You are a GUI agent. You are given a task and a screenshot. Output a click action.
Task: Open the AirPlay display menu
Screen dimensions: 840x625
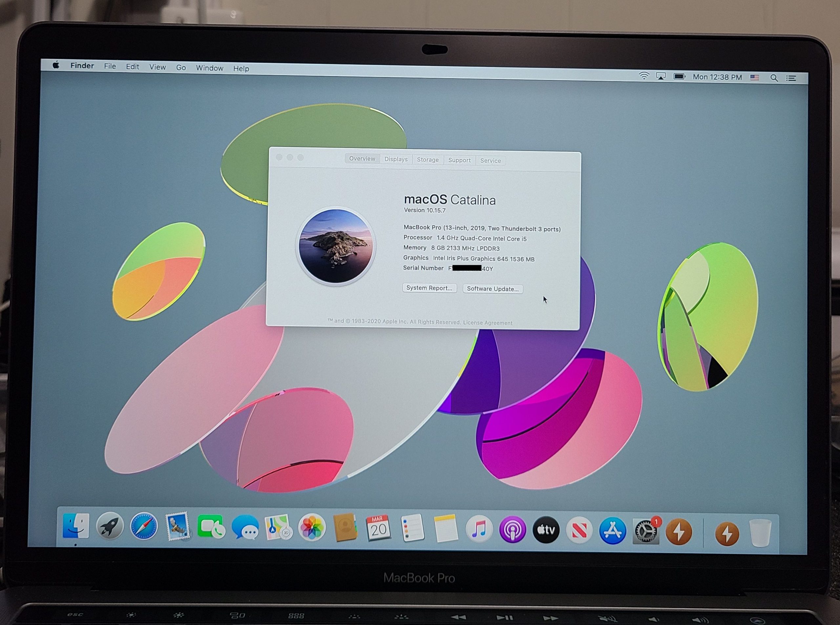pos(661,76)
